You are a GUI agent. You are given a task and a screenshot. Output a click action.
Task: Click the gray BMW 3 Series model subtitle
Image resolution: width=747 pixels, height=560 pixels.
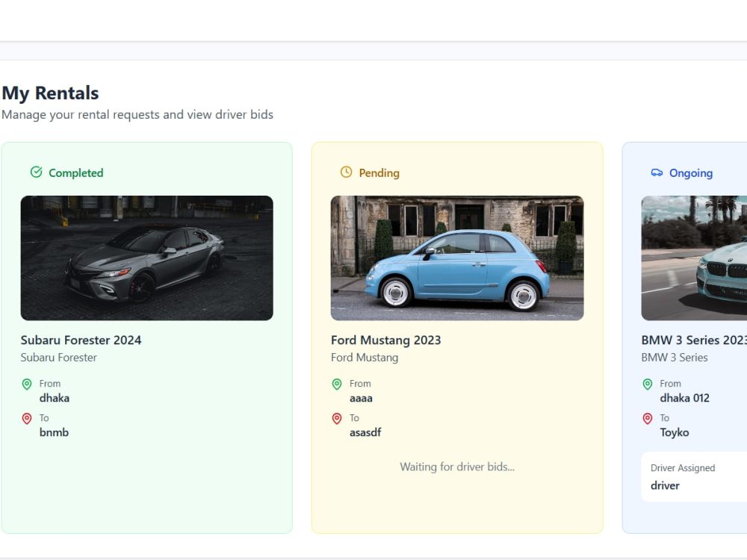(675, 358)
